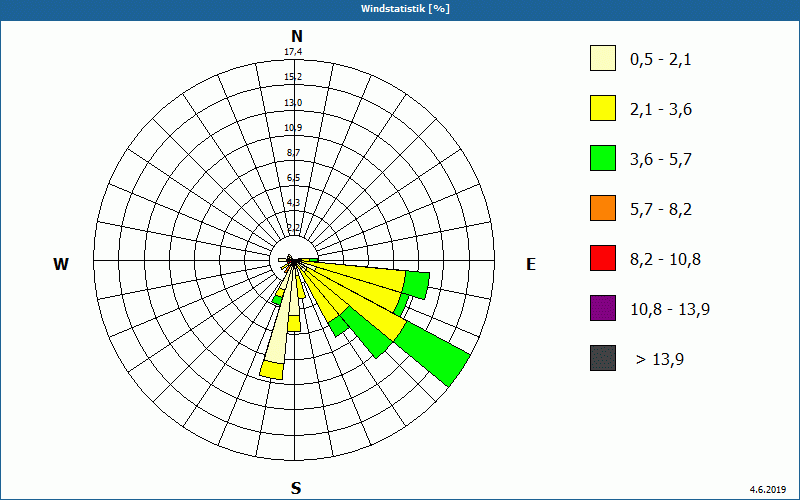Click the dark gray > 13,9 legend swatch
The image size is (800, 500).
(x=603, y=358)
